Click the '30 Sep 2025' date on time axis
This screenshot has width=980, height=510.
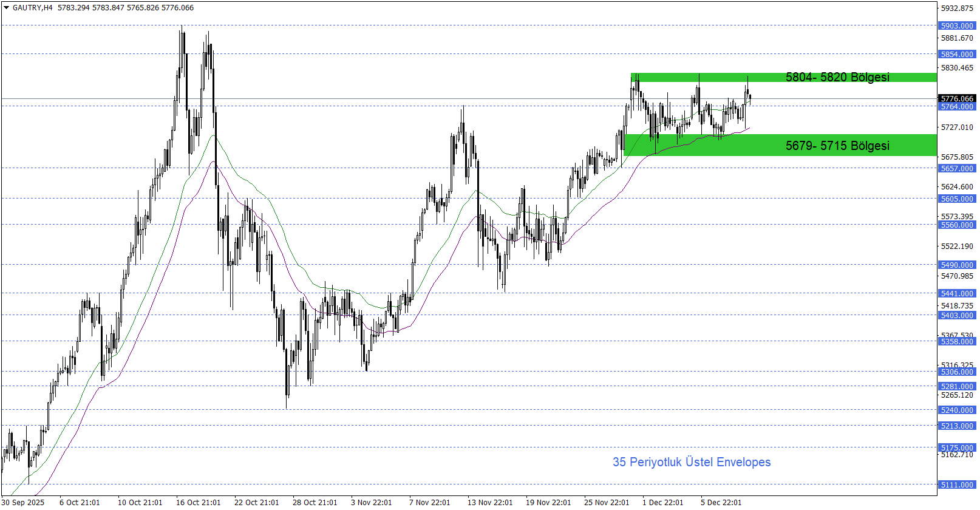(24, 502)
